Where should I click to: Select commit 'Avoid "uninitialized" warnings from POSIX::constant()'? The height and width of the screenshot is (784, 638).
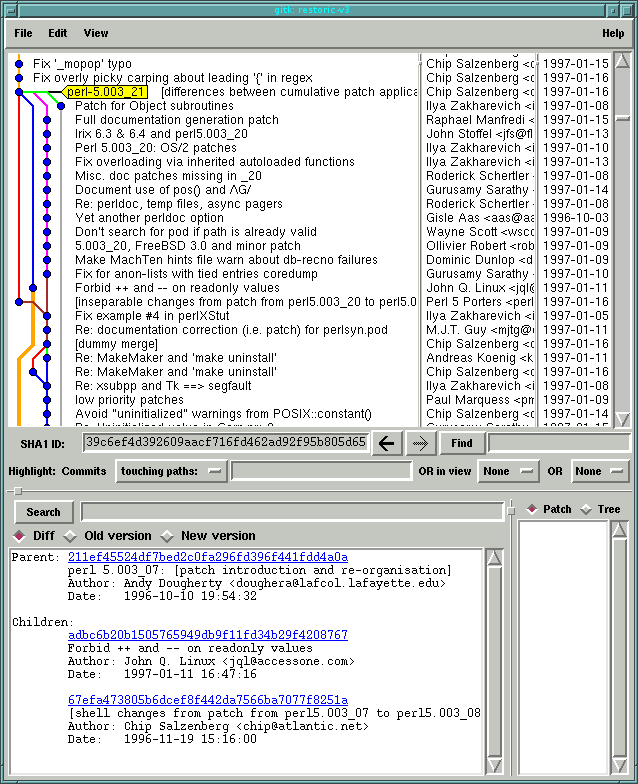(224, 414)
